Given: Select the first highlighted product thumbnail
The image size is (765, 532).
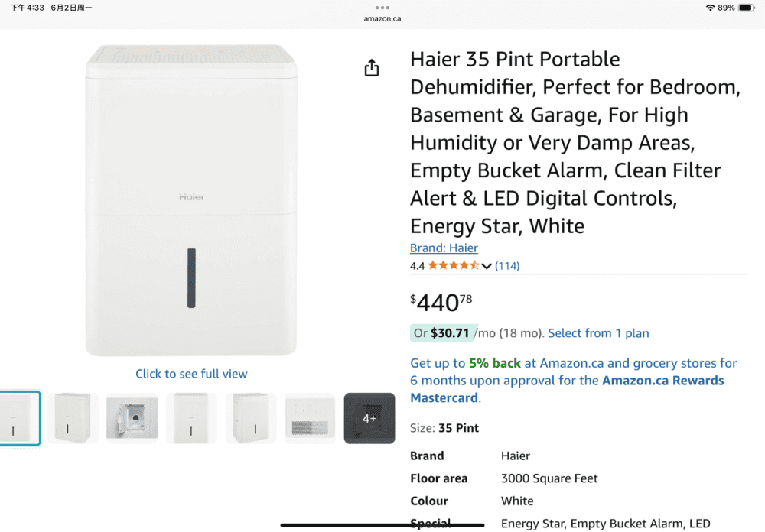Looking at the screenshot, I should click(18, 418).
